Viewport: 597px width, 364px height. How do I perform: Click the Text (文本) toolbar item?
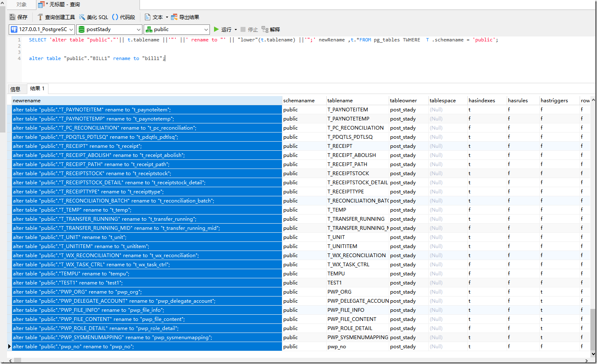click(154, 17)
